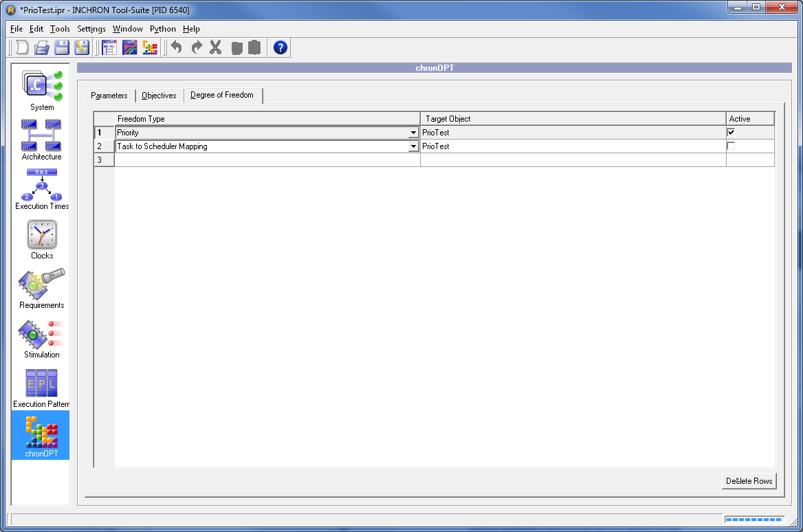Select row header number 2
The width and height of the screenshot is (803, 532).
click(x=104, y=146)
